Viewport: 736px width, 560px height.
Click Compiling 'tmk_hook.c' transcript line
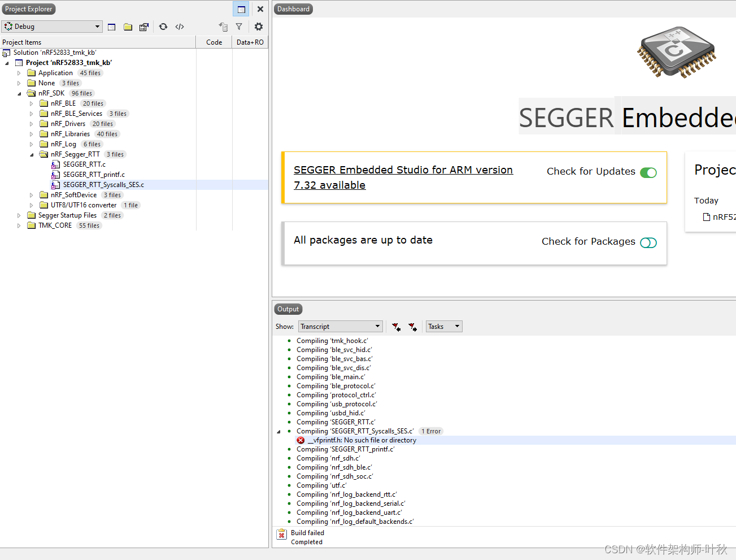pyautogui.click(x=332, y=341)
